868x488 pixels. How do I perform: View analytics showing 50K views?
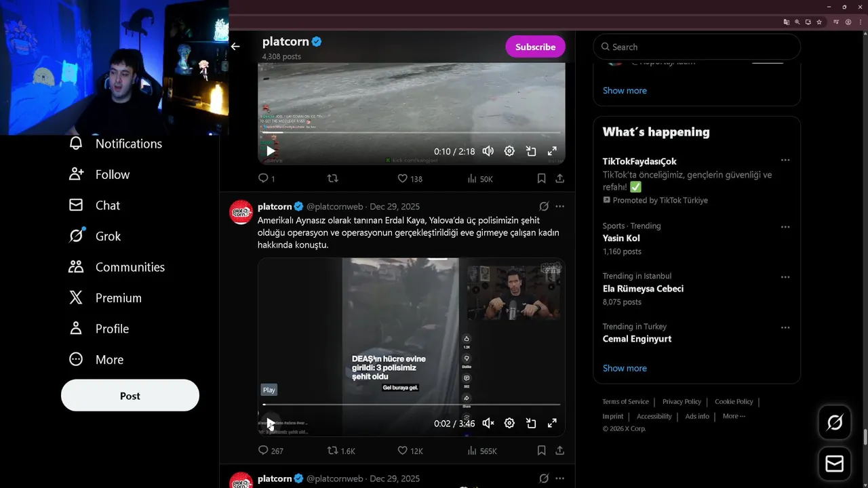[480, 178]
